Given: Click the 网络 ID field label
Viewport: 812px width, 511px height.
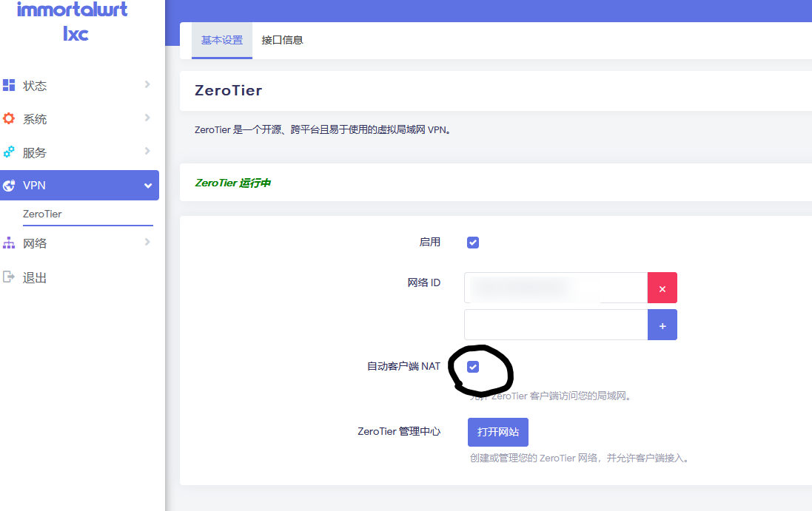Looking at the screenshot, I should [423, 282].
